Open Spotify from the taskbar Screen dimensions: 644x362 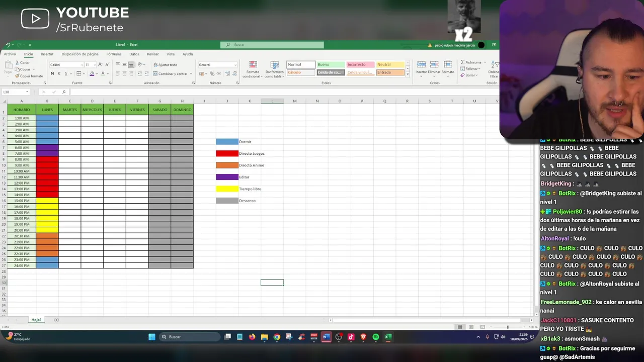[x=375, y=337]
